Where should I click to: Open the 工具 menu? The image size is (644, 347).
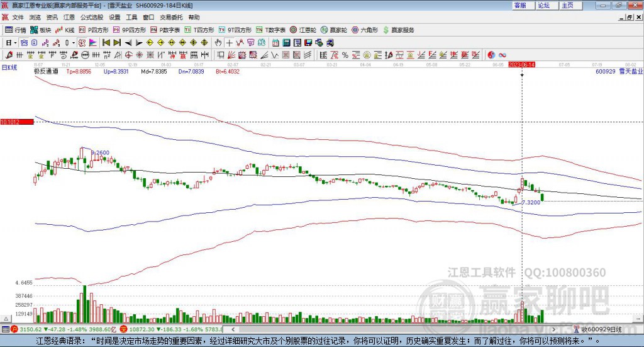click(131, 17)
